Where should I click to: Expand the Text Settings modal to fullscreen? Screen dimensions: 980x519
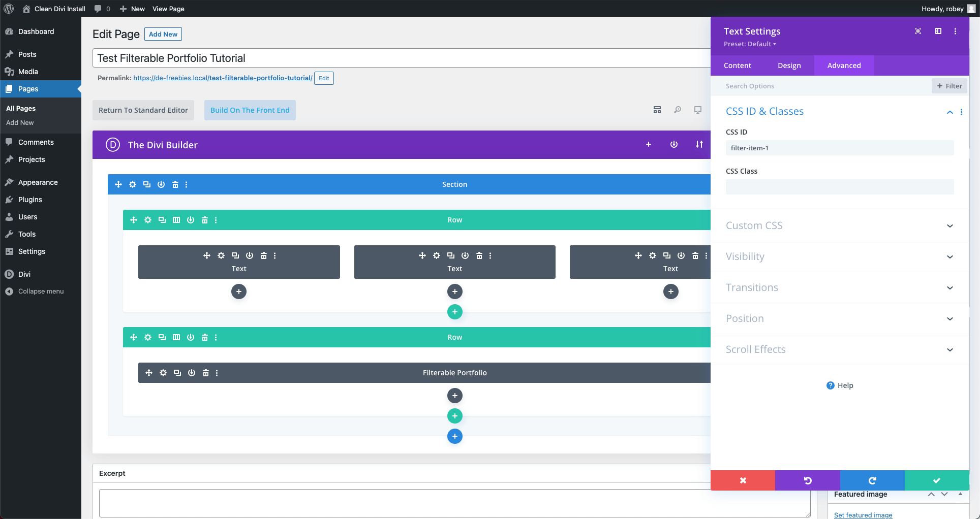tap(918, 31)
